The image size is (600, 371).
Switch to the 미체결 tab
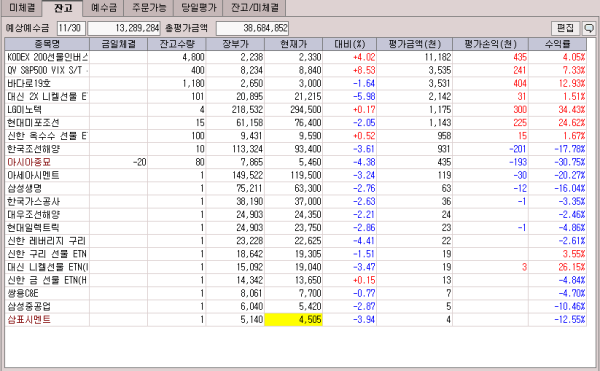22,7
